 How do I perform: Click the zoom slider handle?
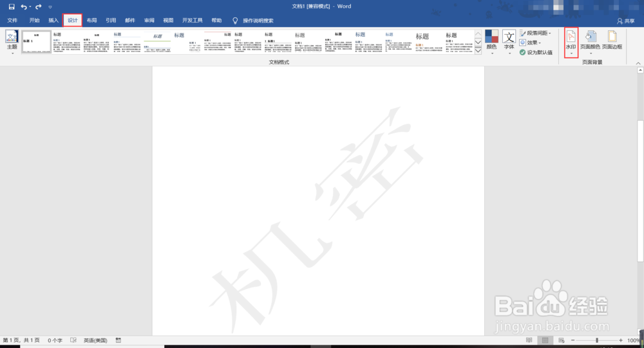(x=597, y=340)
